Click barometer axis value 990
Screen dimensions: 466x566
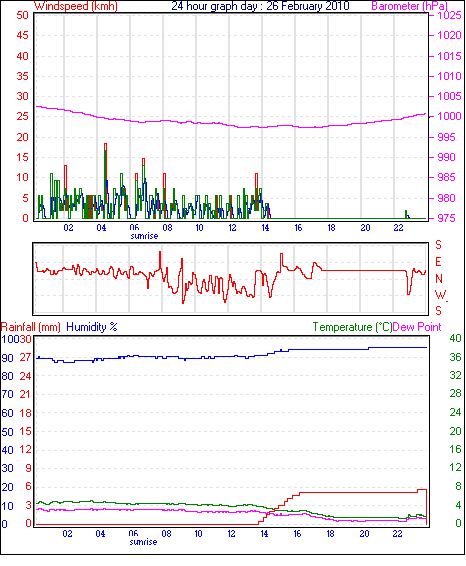pyautogui.click(x=447, y=157)
